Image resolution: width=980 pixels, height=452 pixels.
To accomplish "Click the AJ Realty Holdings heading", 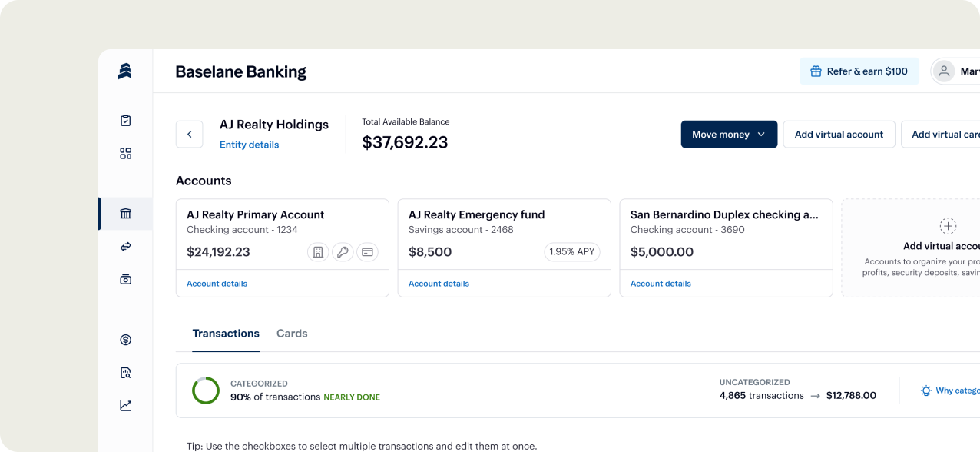I will click(274, 125).
